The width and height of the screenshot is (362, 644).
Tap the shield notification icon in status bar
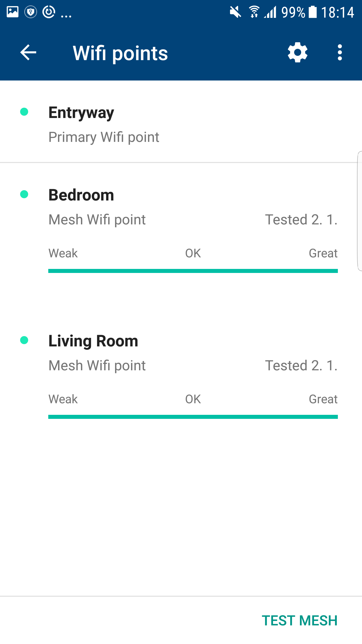click(31, 12)
